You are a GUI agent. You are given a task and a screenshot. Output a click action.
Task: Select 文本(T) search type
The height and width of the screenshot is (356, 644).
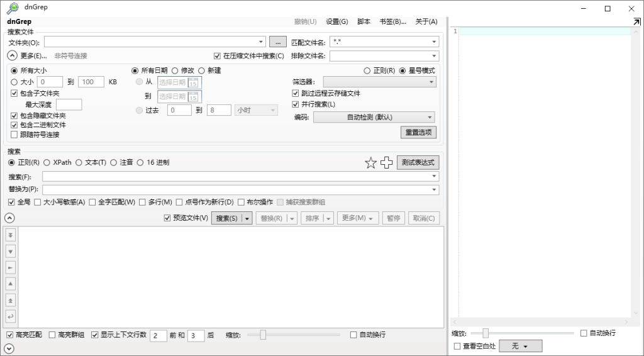pos(79,163)
